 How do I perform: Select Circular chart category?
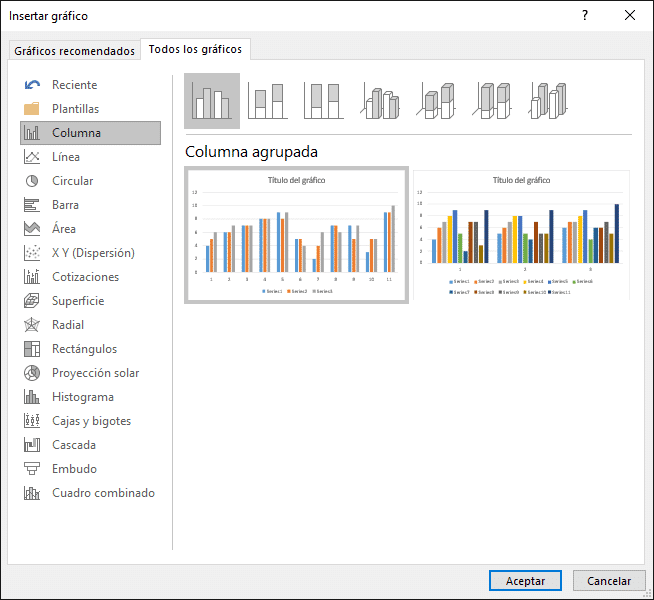73,181
